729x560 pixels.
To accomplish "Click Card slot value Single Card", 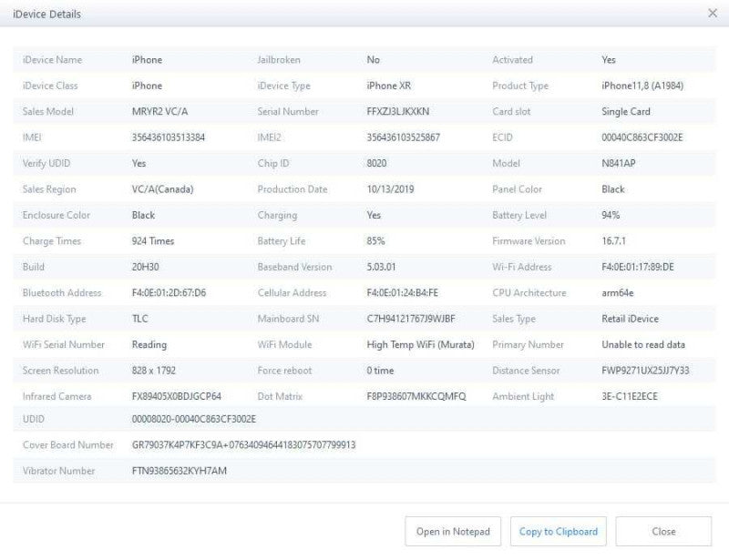I will (626, 111).
